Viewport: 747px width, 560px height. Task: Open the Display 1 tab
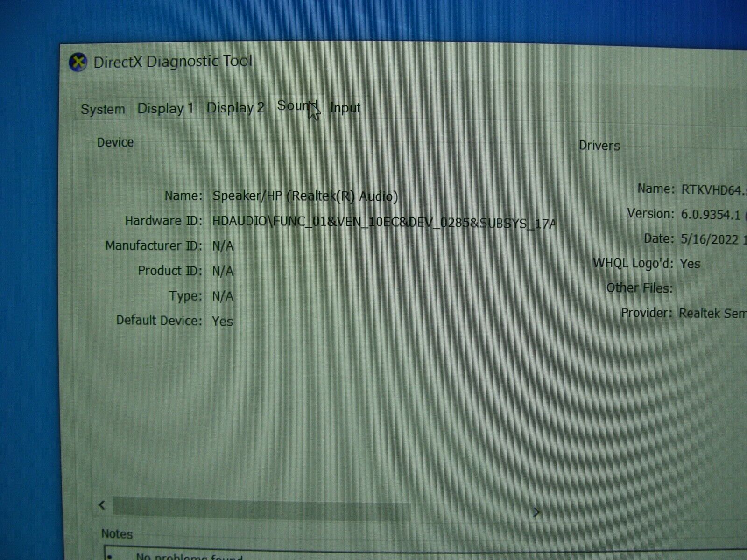click(x=165, y=108)
